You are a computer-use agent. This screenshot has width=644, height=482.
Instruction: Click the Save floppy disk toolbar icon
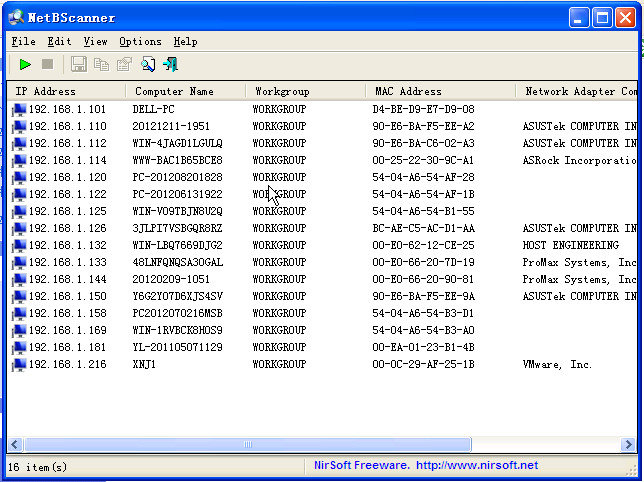point(79,65)
